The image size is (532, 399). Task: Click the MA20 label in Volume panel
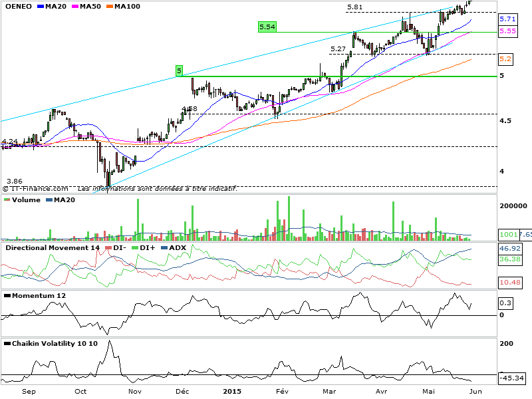point(65,200)
